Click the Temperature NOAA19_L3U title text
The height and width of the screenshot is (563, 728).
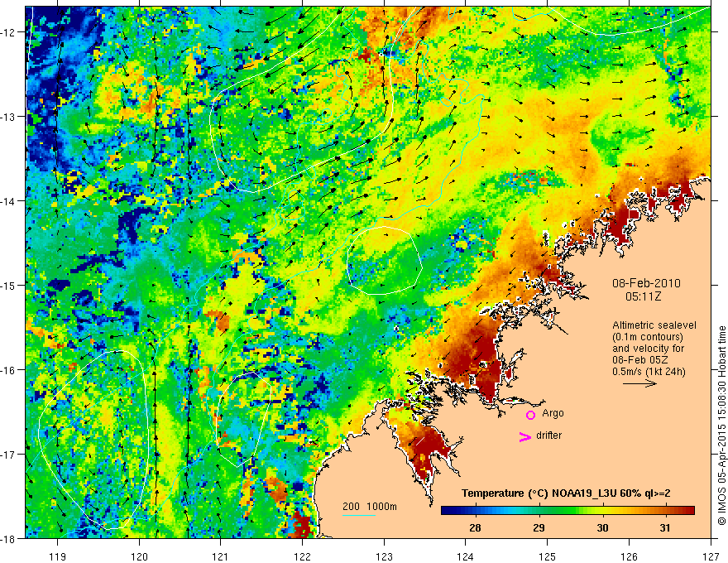[x=566, y=493]
